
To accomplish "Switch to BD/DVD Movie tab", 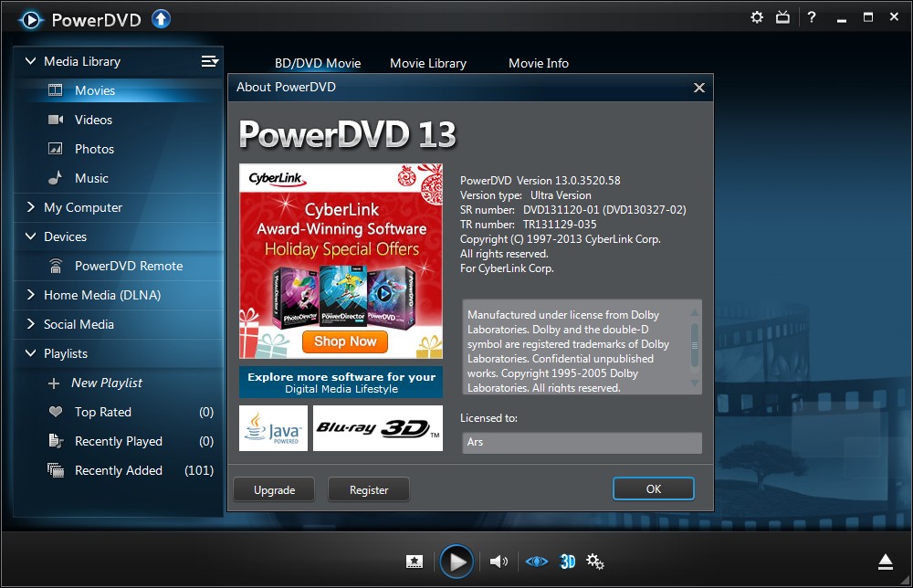I will 318,63.
